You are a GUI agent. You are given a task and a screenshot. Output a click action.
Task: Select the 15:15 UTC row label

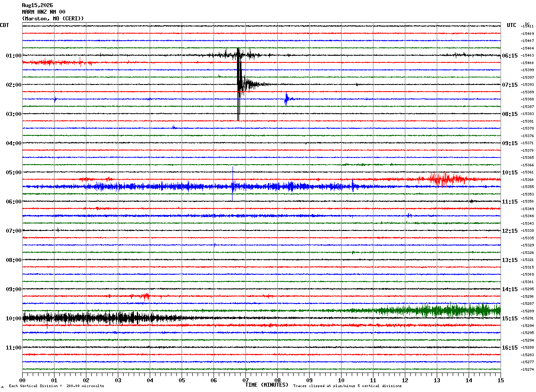[510, 319]
